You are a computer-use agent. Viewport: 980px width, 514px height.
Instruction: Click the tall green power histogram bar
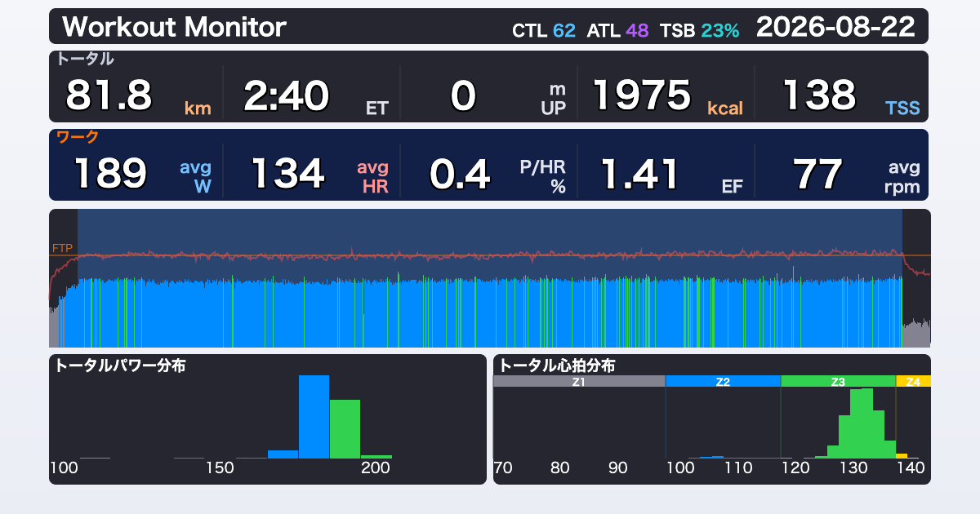[345, 428]
